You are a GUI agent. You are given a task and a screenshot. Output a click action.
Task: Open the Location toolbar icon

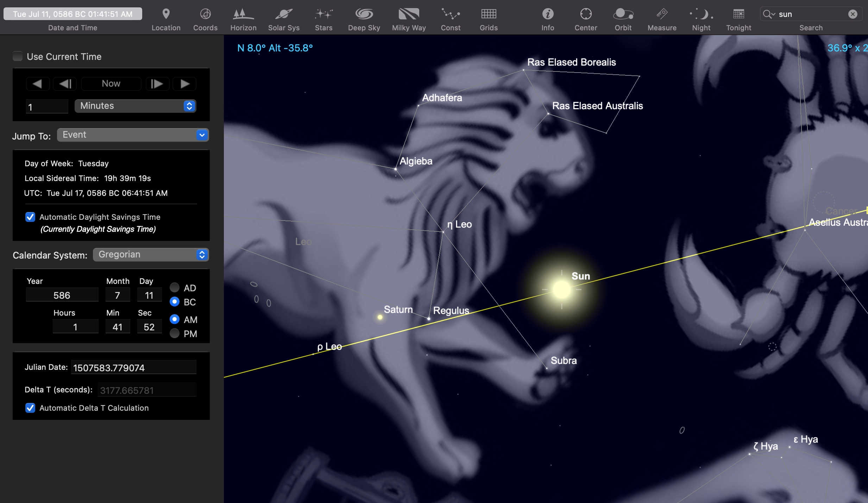pyautogui.click(x=166, y=14)
